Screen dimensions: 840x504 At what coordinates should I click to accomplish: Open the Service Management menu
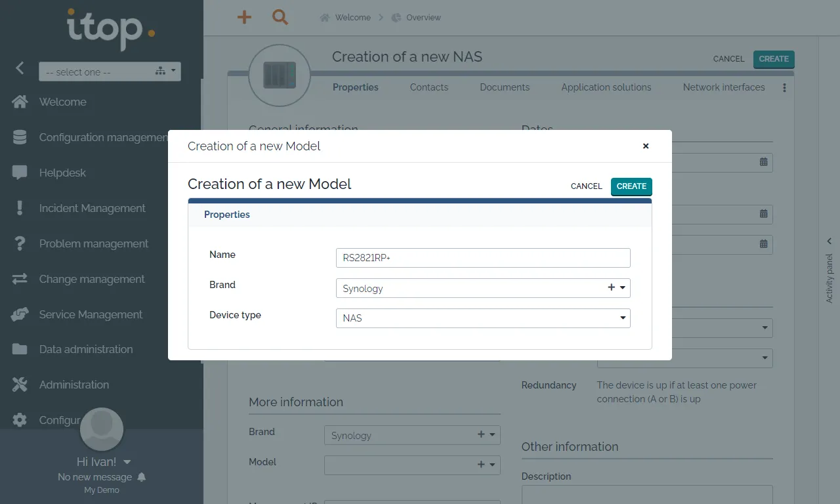(x=91, y=314)
